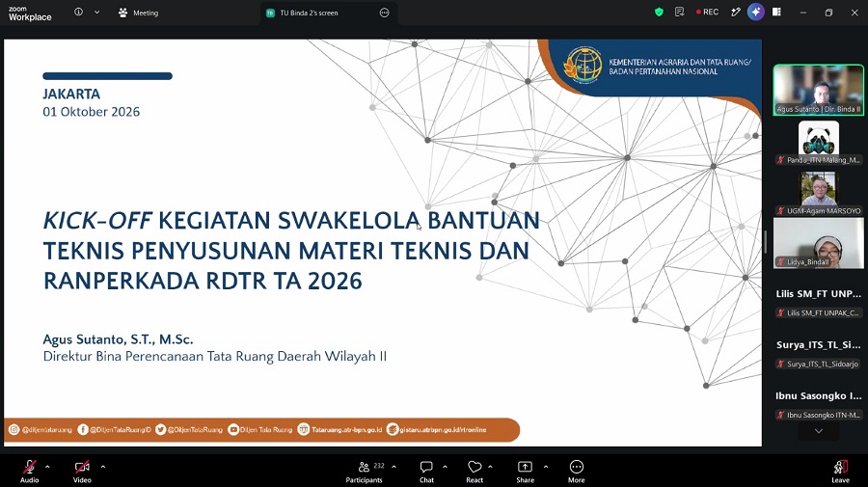Select Pandu_ITN-Malang participant tile
This screenshot has height=487, width=868.
pos(818,143)
